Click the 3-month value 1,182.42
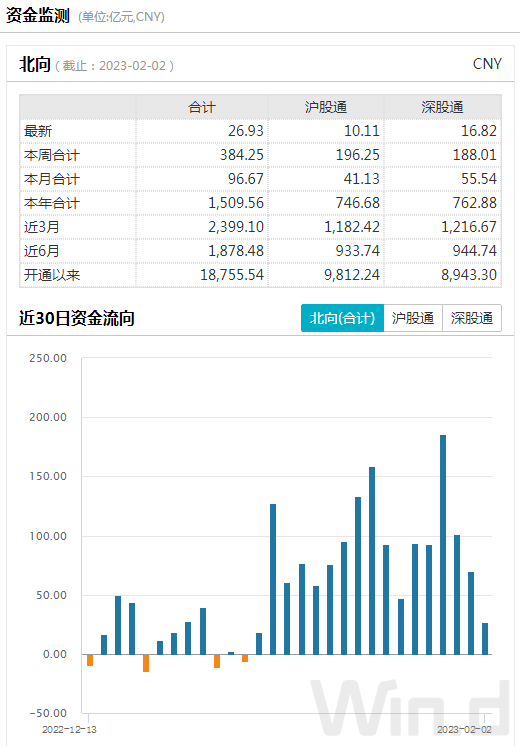This screenshot has height=746, width=520. point(352,227)
